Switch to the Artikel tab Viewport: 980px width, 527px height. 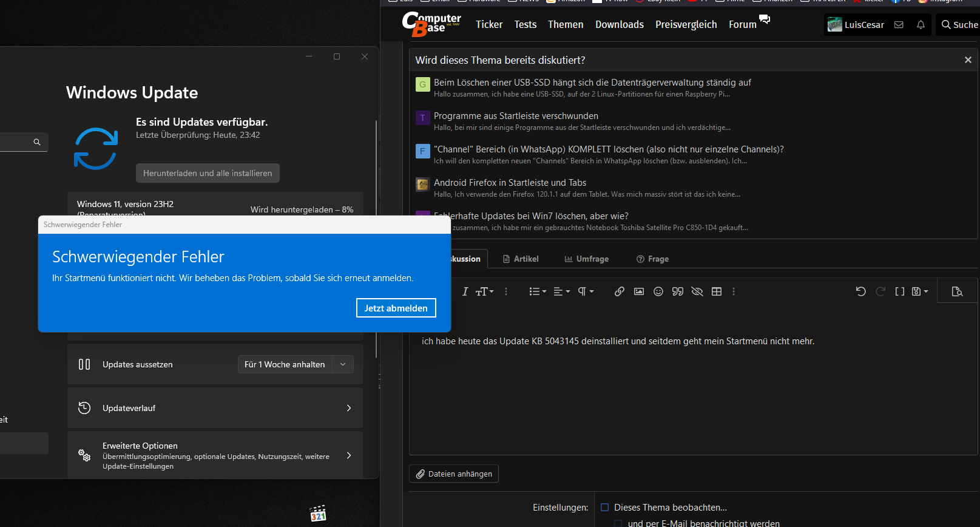521,259
